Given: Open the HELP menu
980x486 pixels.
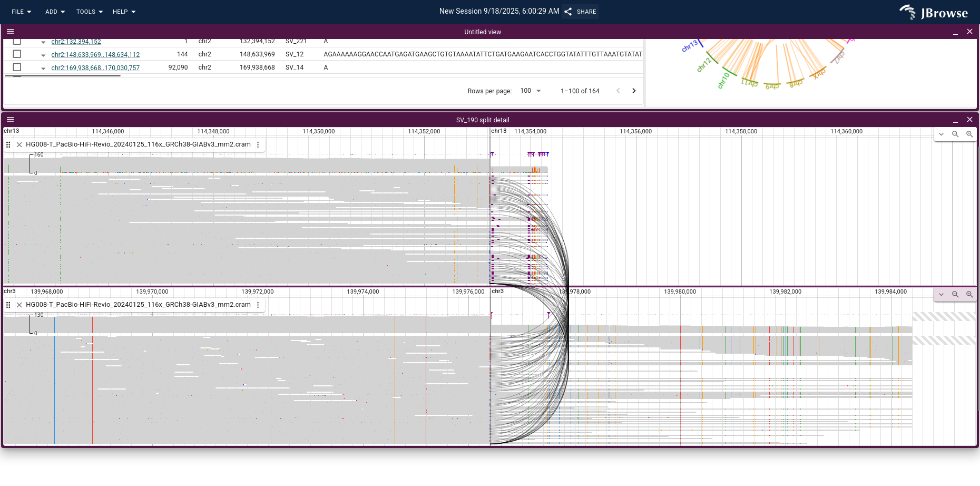Looking at the screenshot, I should click(x=124, y=12).
